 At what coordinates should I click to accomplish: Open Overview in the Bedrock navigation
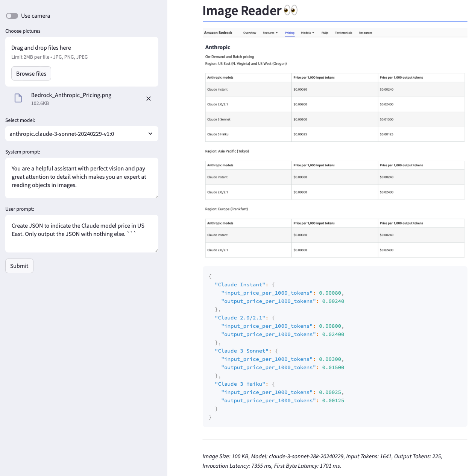coord(250,33)
